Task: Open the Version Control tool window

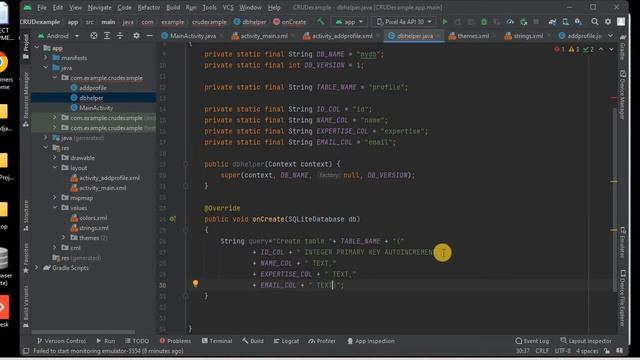Action: [61, 341]
